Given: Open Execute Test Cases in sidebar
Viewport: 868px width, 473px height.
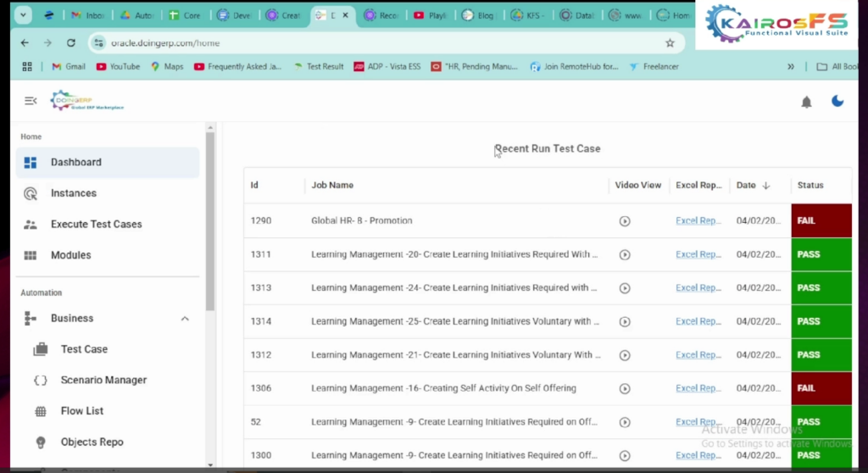Looking at the screenshot, I should coord(96,225).
